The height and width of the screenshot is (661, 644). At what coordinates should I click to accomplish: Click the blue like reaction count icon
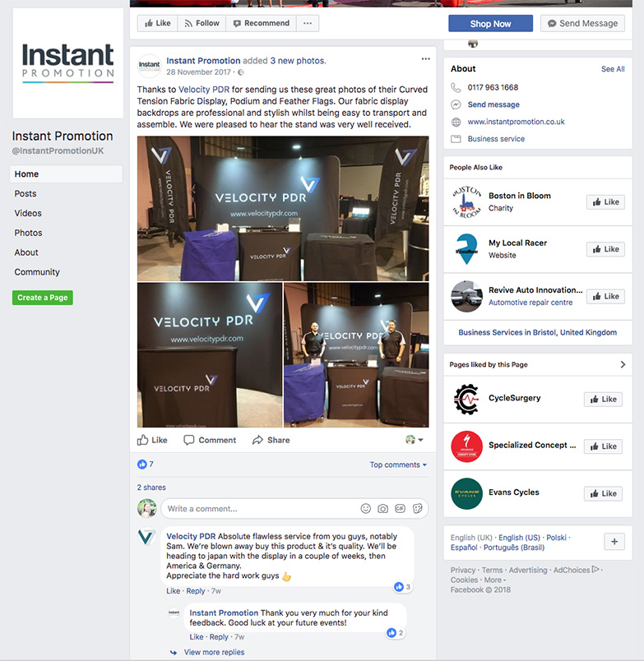point(142,465)
